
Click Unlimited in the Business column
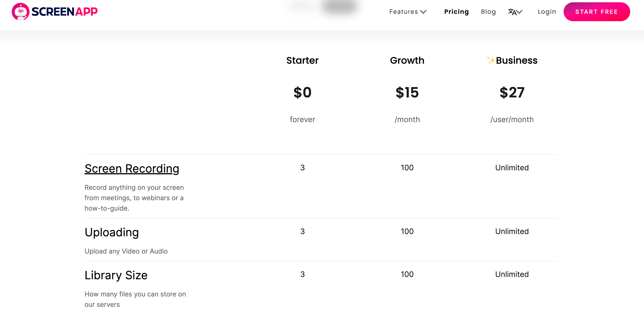click(x=512, y=168)
